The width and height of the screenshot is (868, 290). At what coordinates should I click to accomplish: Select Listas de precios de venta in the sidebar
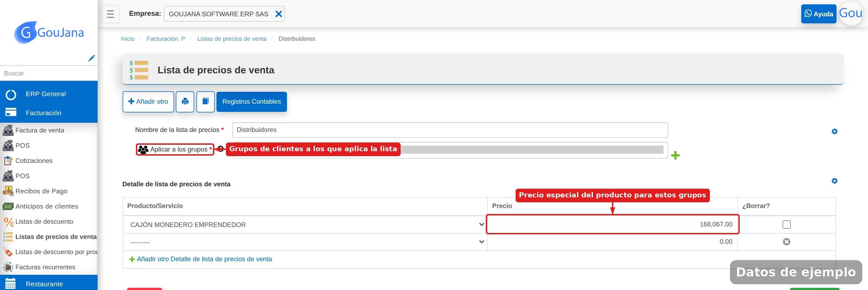[x=56, y=237]
